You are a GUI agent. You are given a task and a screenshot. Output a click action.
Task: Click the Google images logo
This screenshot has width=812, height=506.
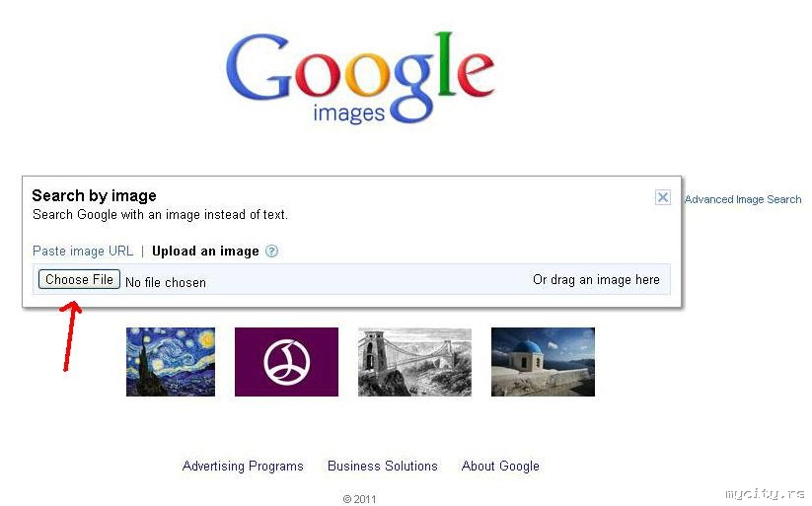click(360, 78)
